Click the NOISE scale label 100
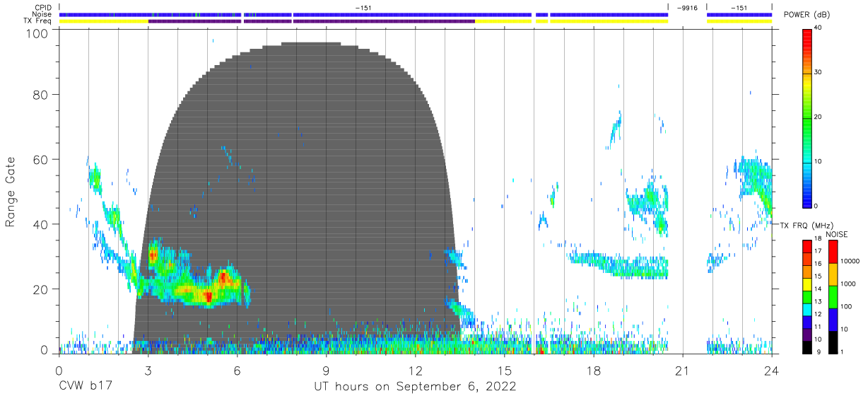The image size is (868, 401). 845,306
